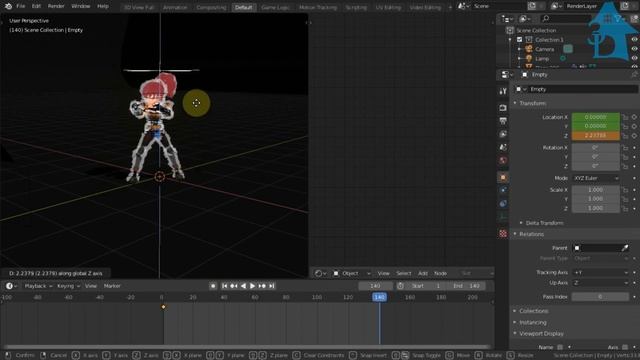
Task: Open the Output properties tab
Action: click(503, 121)
